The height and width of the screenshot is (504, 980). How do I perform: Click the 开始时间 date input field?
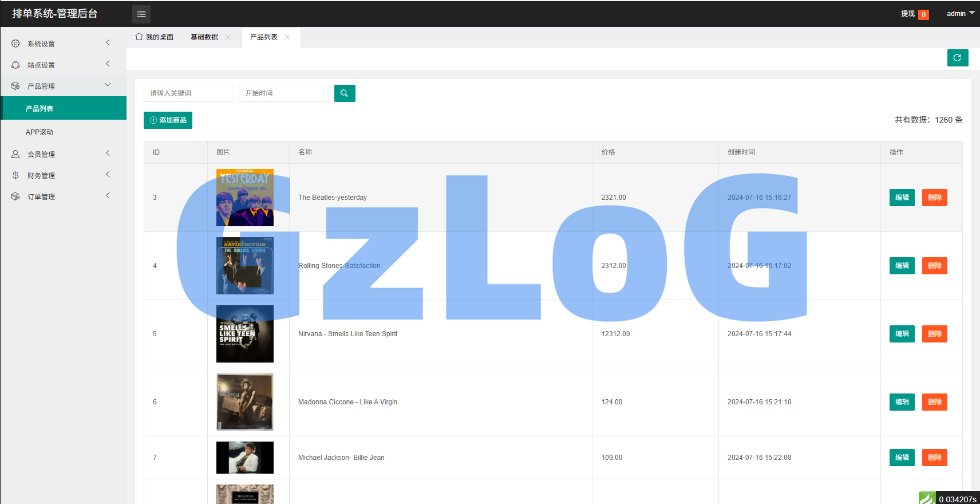pos(283,93)
